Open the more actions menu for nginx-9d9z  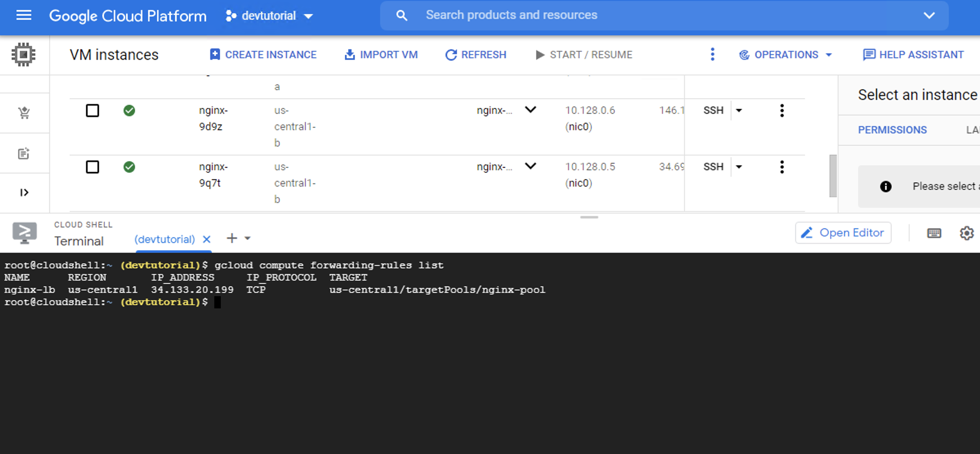click(x=782, y=110)
